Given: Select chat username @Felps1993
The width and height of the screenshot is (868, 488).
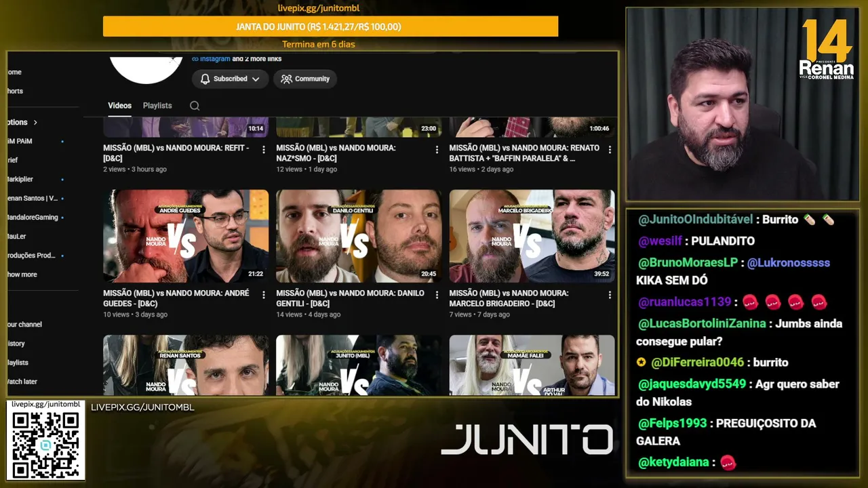Looking at the screenshot, I should pos(672,424).
